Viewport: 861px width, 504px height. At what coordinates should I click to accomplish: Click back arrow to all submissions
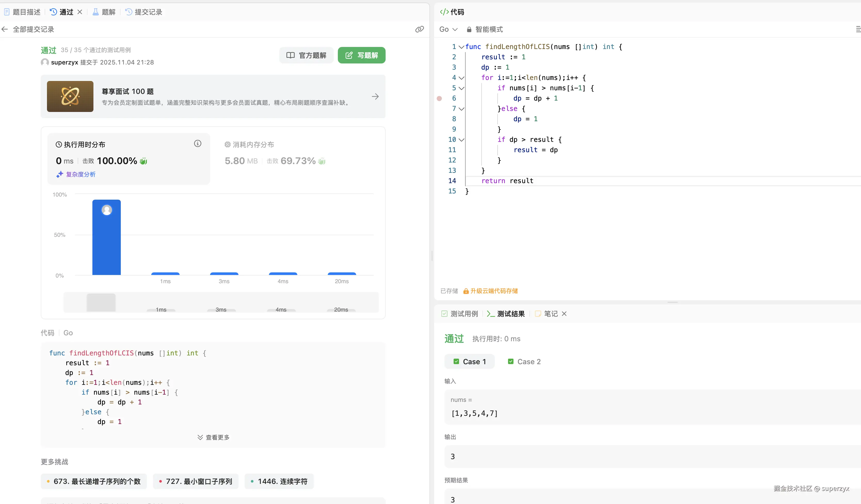[5, 29]
